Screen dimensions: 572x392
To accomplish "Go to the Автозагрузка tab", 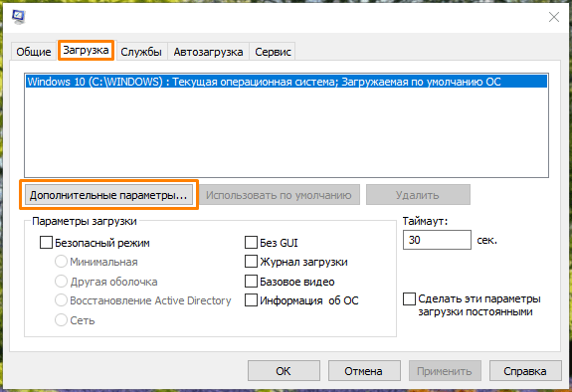I will coord(208,52).
